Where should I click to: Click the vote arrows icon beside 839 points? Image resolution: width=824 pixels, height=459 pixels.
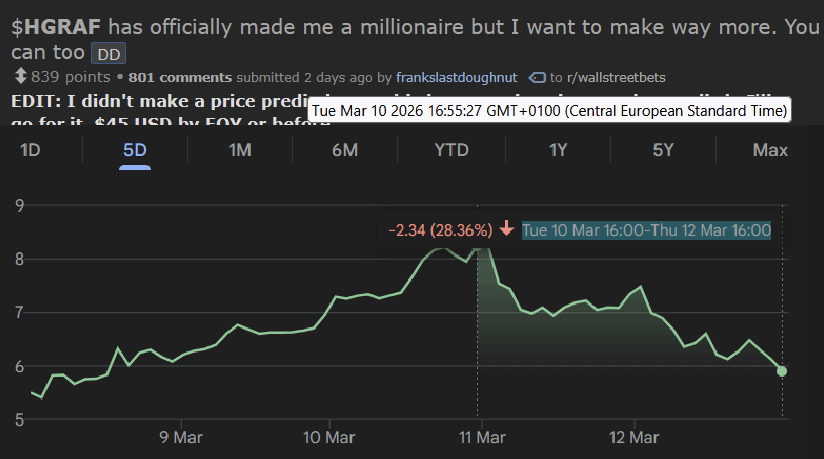20,77
